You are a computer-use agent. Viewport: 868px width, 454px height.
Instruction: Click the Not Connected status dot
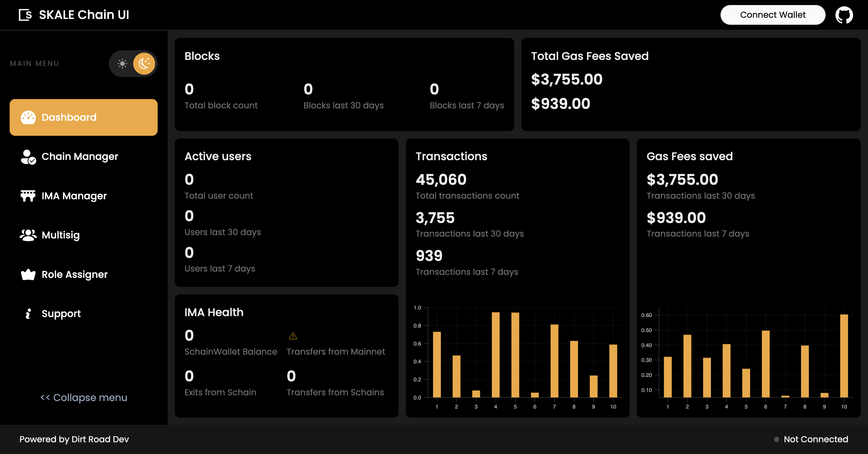pyautogui.click(x=776, y=440)
